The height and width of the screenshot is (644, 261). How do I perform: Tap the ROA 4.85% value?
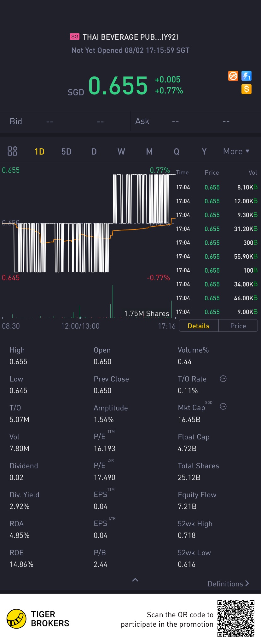point(20,535)
